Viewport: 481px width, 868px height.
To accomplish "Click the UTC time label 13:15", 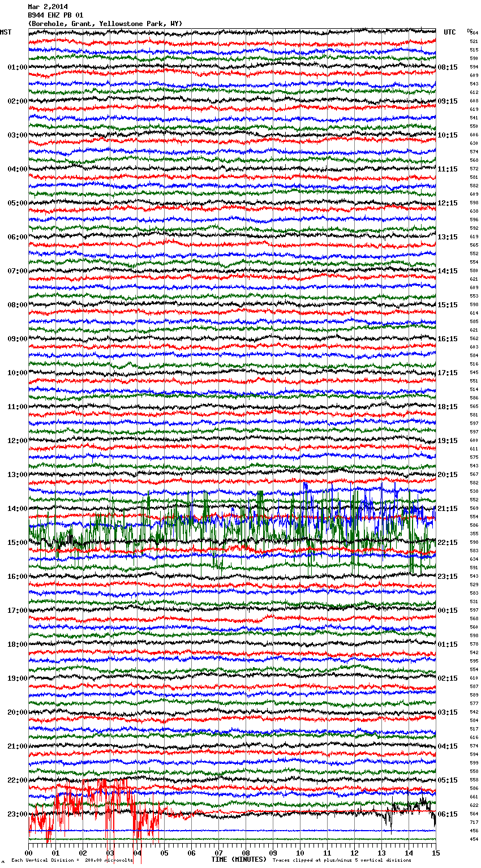I will coord(448,237).
